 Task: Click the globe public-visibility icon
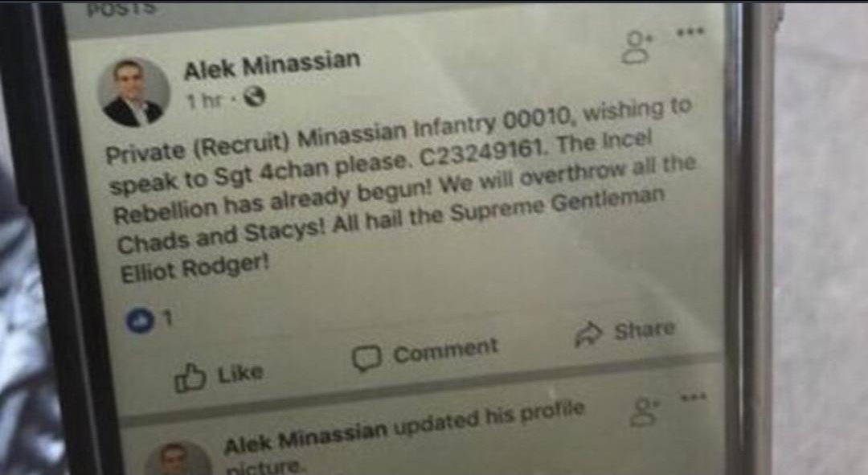click(x=254, y=97)
